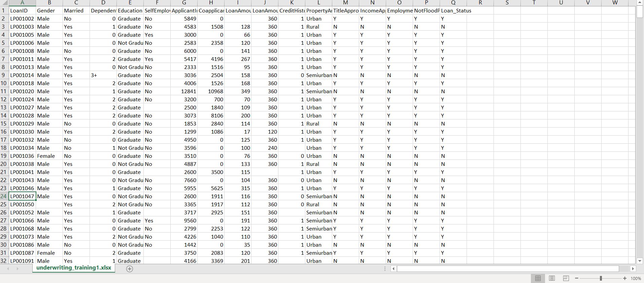This screenshot has height=283, width=644.
Task: Select applicant income cell 1442
Action: tap(184, 245)
